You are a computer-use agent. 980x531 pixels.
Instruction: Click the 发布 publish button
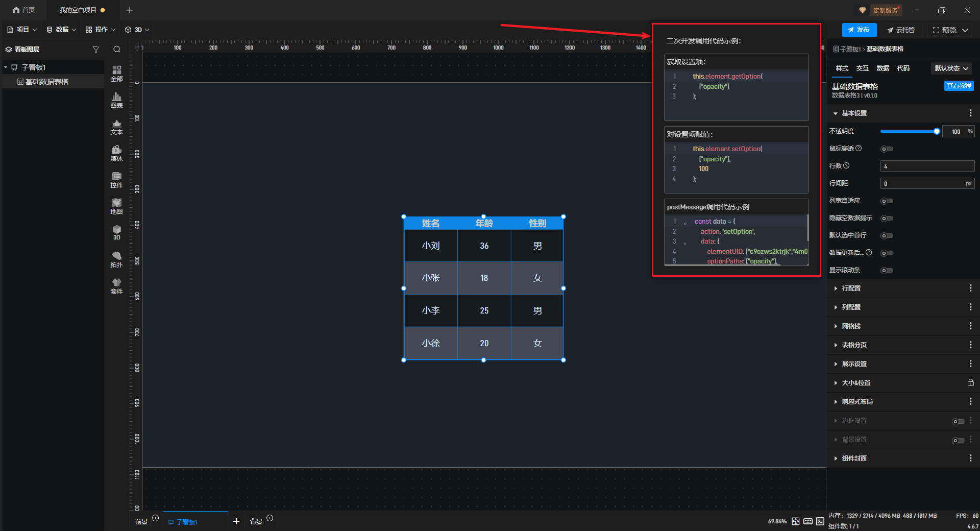[x=859, y=30]
